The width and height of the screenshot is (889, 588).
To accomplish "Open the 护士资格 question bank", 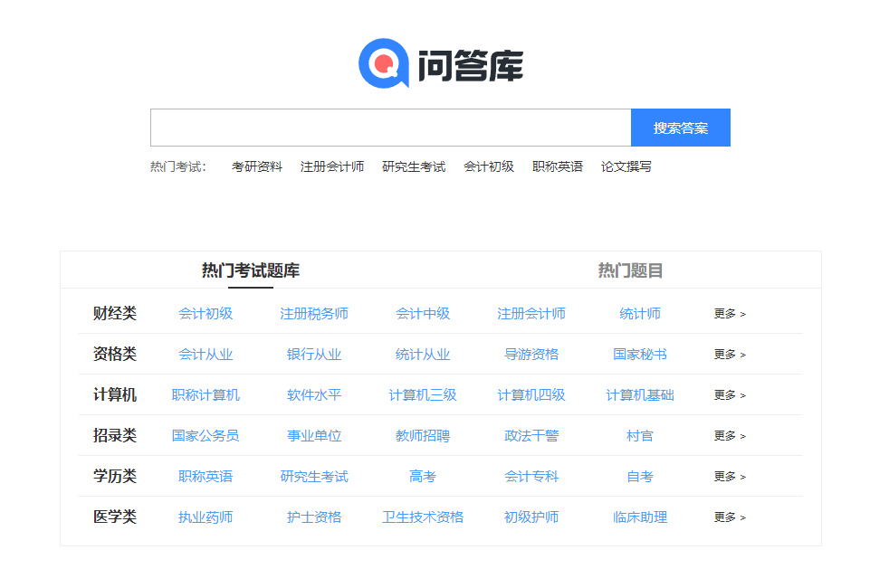I will coord(314,517).
